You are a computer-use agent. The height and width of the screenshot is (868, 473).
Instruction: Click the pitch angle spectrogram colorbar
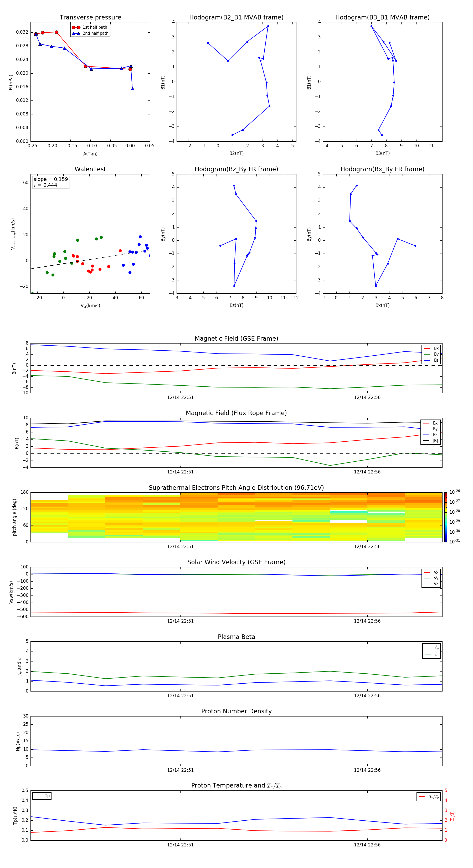point(446,517)
